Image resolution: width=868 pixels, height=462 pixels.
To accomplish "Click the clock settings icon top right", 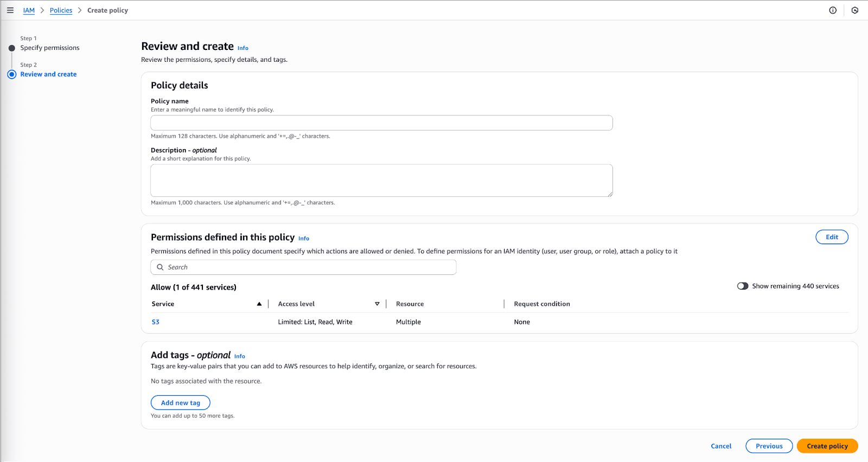I will pos(855,10).
